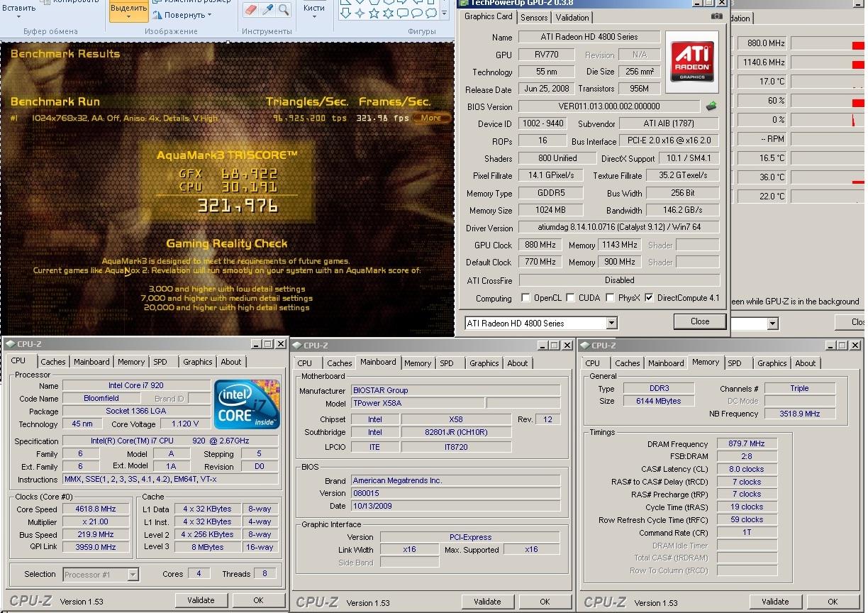Image resolution: width=868 pixels, height=613 pixels.
Task: Click the GPU Clock 880 MHz field
Action: coord(541,245)
